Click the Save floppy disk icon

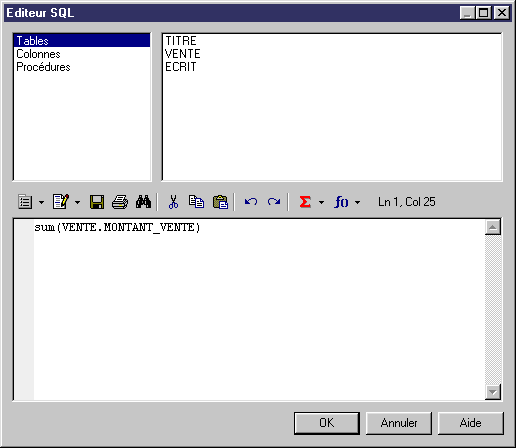coord(97,202)
